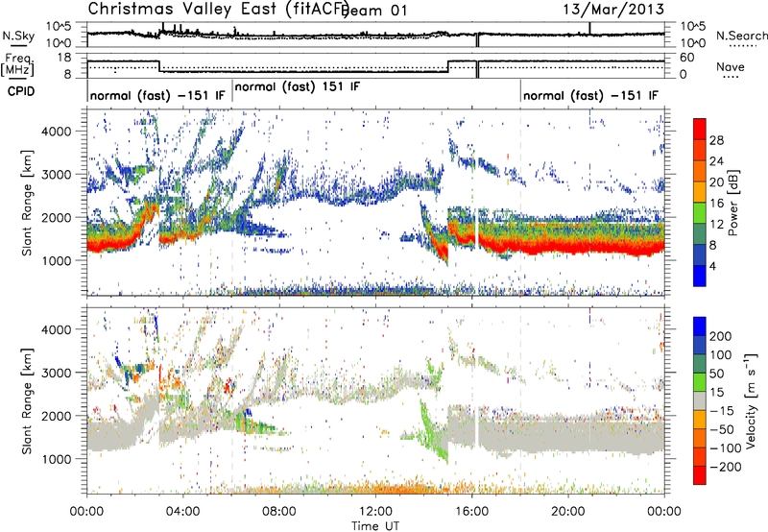
Task: Click the 'Velocity [m s-1]' color bar label
Action: pos(750,400)
